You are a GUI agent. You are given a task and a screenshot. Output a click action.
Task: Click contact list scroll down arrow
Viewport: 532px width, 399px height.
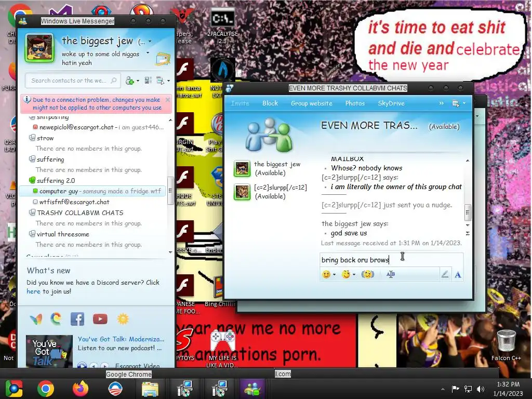pos(170,252)
